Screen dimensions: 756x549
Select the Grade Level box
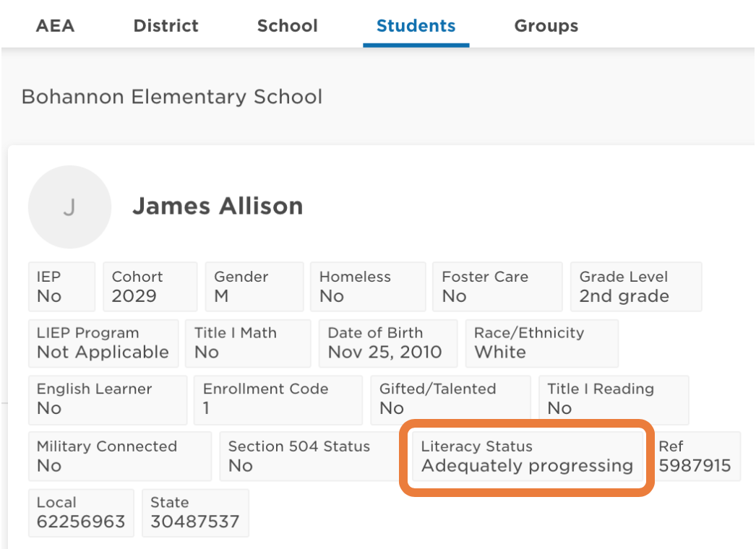tap(635, 287)
